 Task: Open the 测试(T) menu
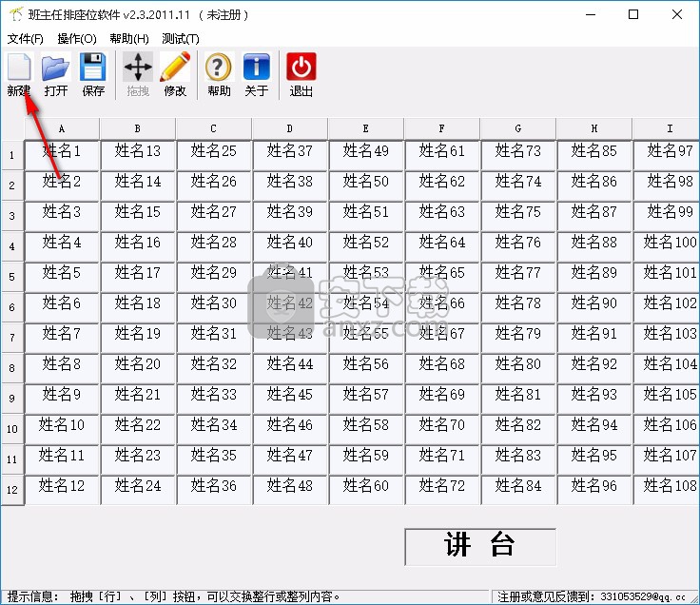point(180,39)
